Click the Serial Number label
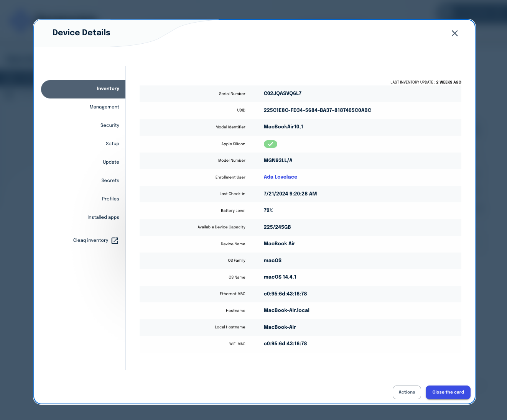The image size is (507, 420). tap(232, 94)
